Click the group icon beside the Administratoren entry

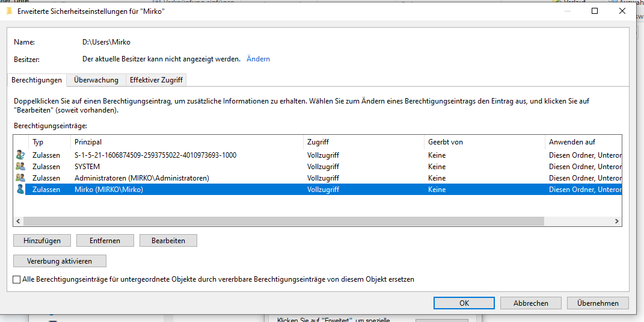(20, 178)
